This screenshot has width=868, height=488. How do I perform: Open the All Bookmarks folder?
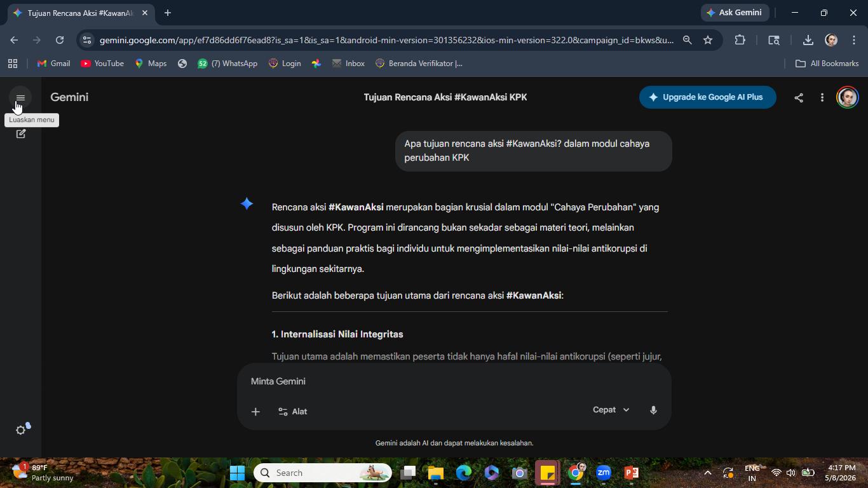tap(827, 64)
